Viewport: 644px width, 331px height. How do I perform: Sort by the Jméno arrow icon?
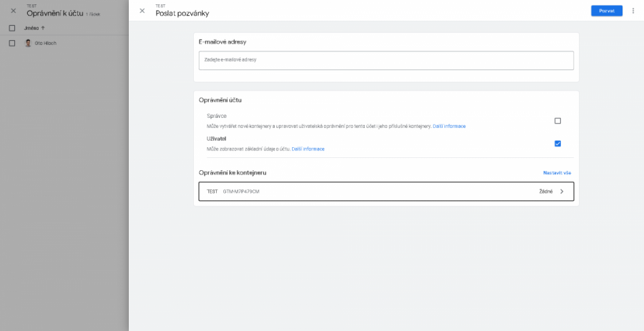pos(43,28)
